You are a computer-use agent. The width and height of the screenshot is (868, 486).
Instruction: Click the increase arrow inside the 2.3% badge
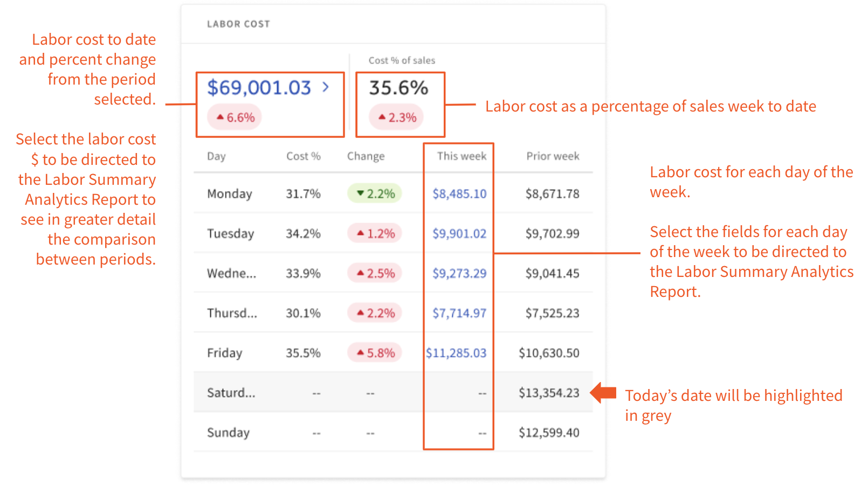(x=381, y=116)
